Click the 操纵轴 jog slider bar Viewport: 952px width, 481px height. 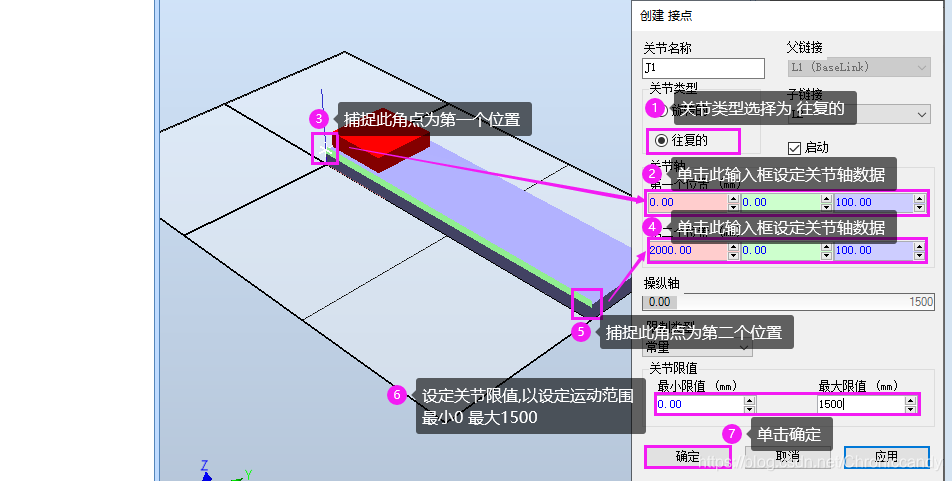click(788, 302)
